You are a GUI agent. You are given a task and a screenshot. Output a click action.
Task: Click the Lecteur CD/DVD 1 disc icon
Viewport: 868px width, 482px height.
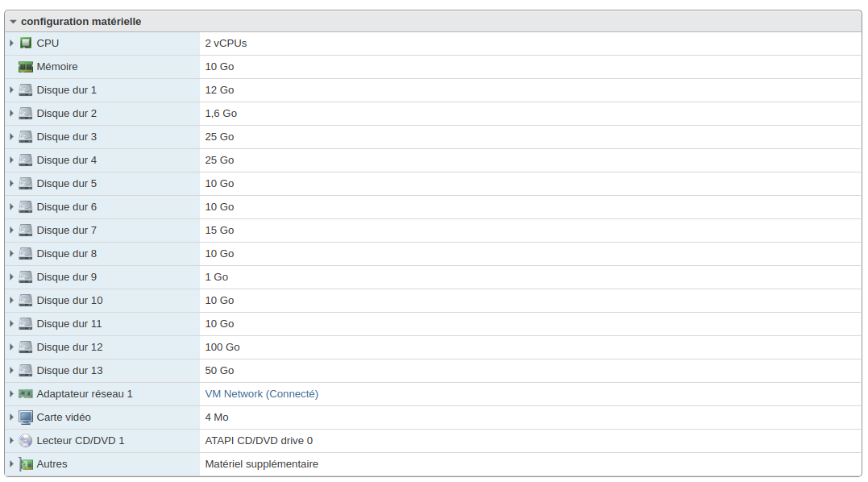pyautogui.click(x=26, y=441)
